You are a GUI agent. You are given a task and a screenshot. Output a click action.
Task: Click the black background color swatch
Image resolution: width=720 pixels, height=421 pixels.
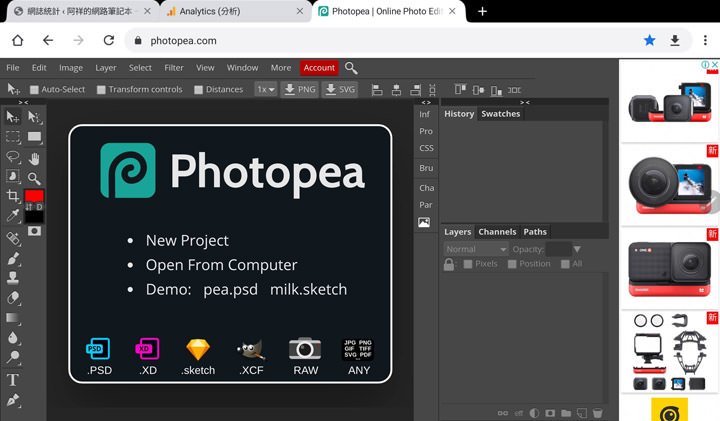34,218
